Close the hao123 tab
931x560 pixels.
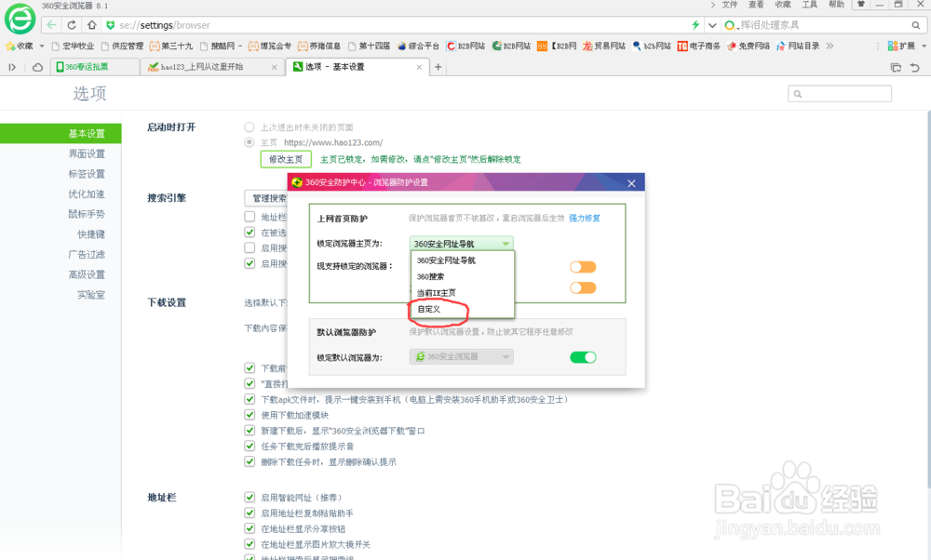click(275, 67)
